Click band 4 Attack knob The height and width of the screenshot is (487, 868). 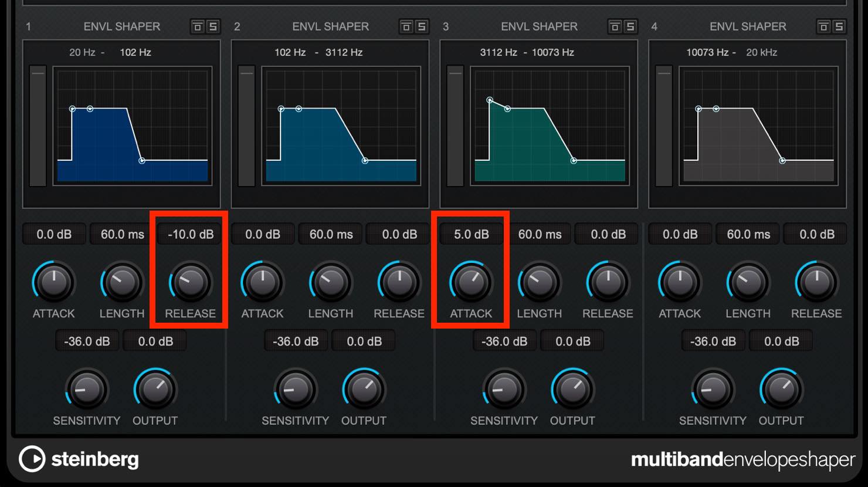(x=680, y=282)
